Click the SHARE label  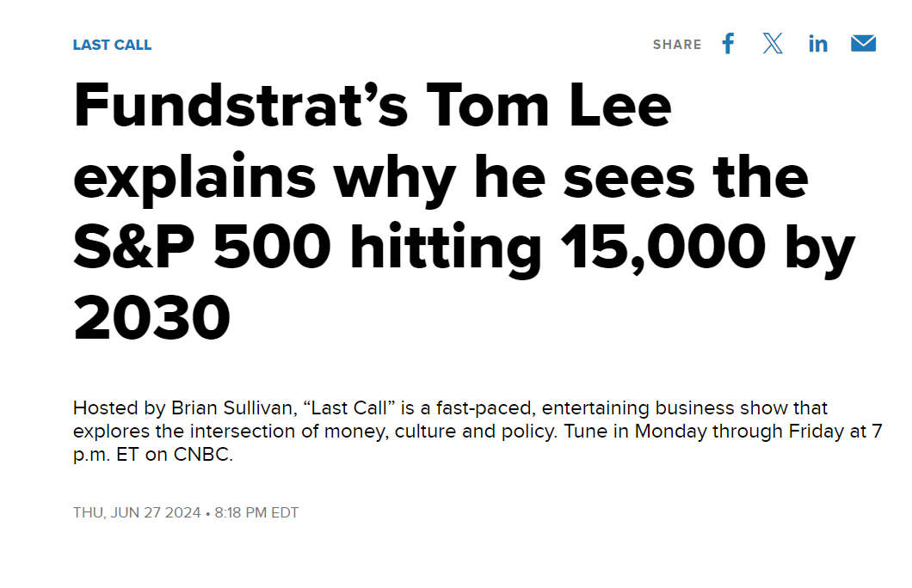[677, 45]
